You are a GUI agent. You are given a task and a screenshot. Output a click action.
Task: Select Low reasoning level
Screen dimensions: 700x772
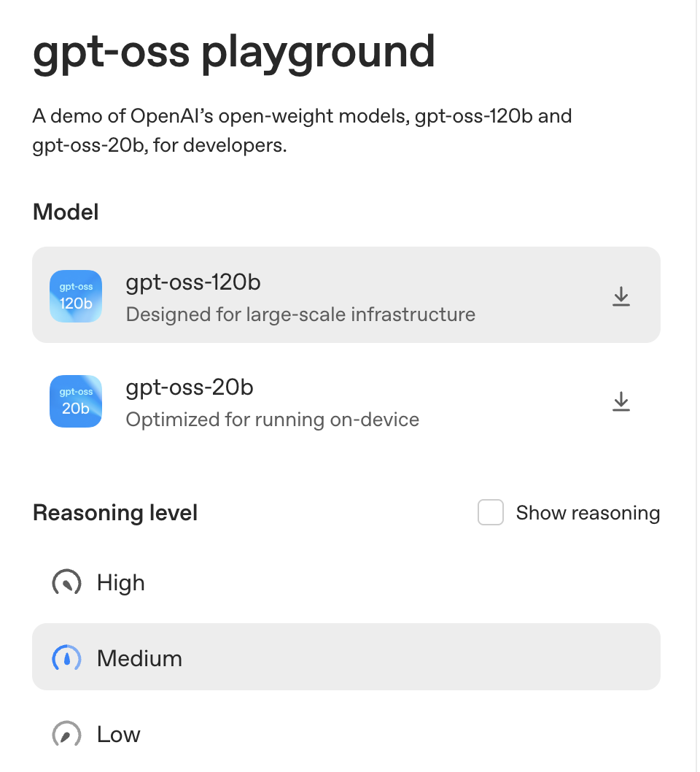click(x=119, y=735)
